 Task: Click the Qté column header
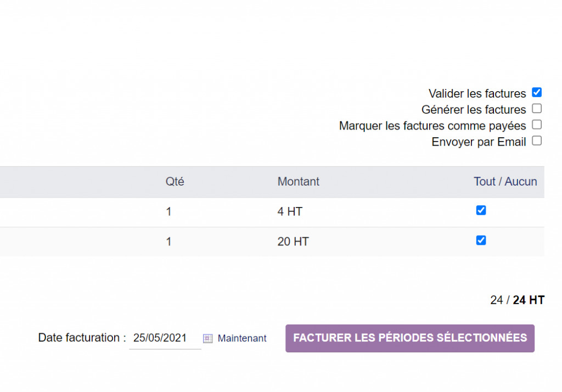[x=175, y=181]
